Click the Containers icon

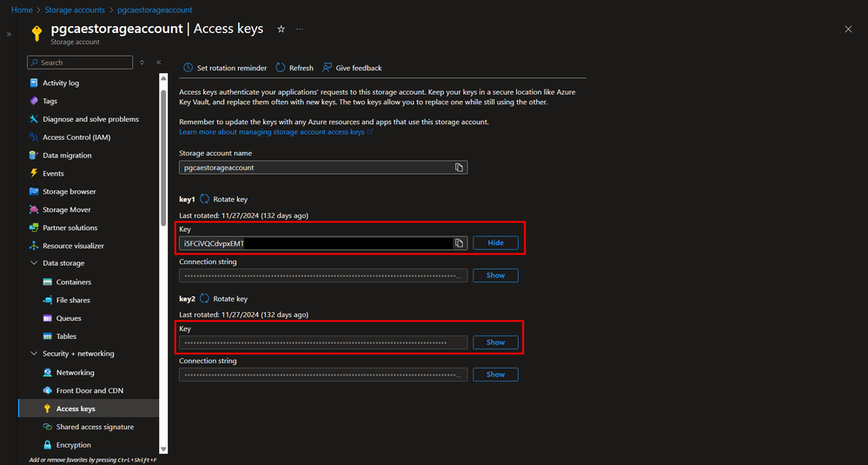point(47,282)
